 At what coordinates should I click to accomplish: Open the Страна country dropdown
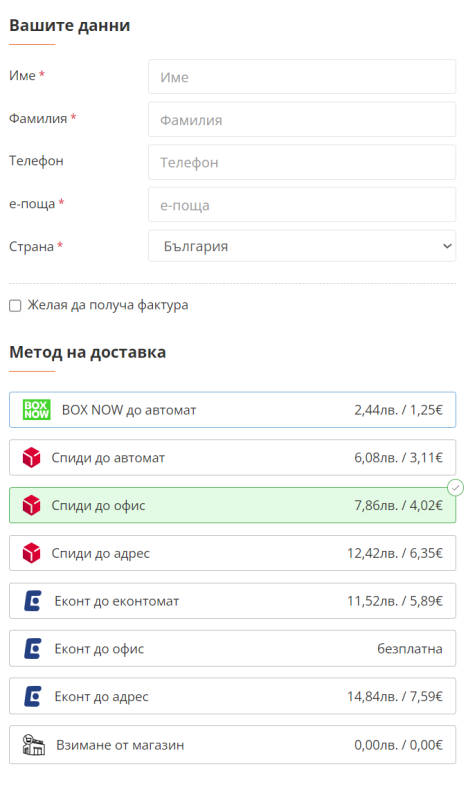pos(302,246)
